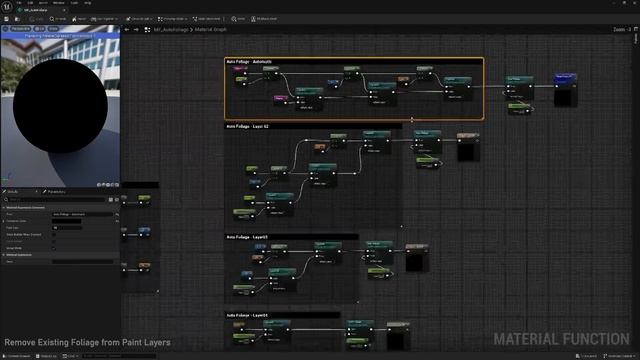Image resolution: width=640 pixels, height=360 pixels.
Task: Select the Auto Foliage - Automatic comment header
Action: (x=354, y=61)
